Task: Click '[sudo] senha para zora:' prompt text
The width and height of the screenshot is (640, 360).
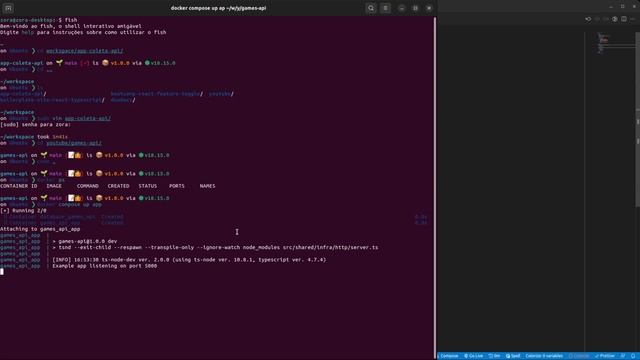Action: (x=36, y=124)
